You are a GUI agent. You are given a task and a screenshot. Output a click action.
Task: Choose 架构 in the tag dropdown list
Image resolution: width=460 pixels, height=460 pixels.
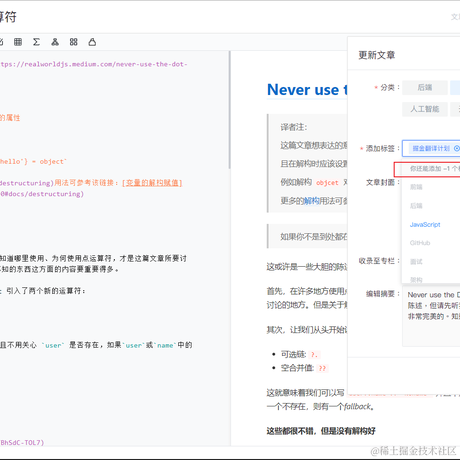[x=416, y=280]
